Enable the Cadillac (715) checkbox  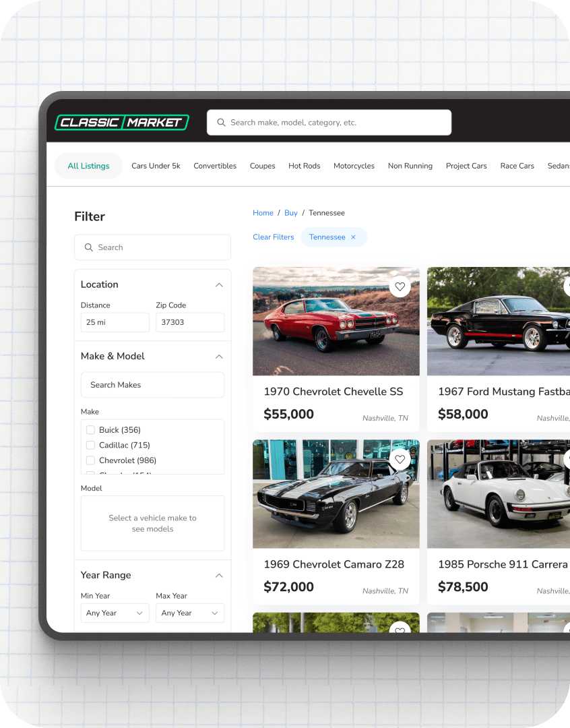90,445
